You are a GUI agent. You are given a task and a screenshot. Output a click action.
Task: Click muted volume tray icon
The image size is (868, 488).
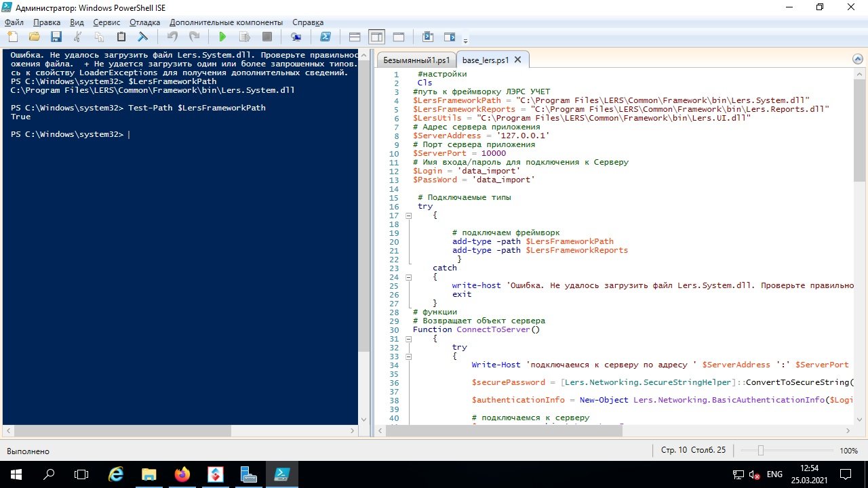[755, 474]
